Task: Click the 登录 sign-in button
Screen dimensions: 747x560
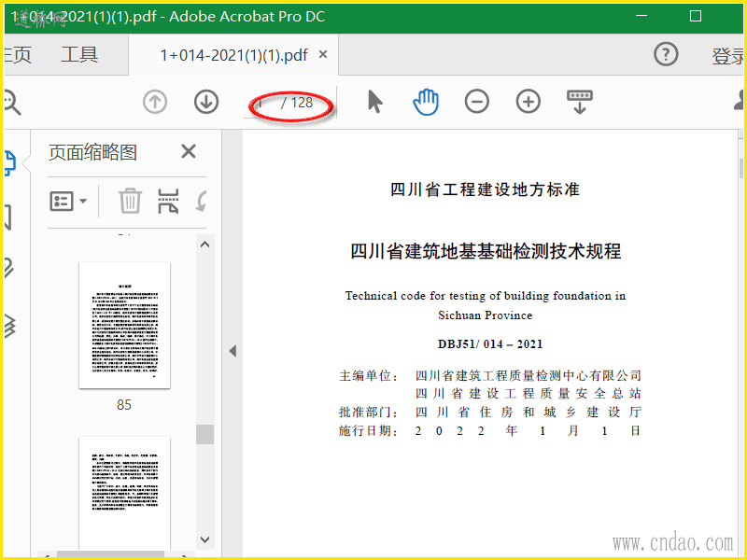Action: 728,56
